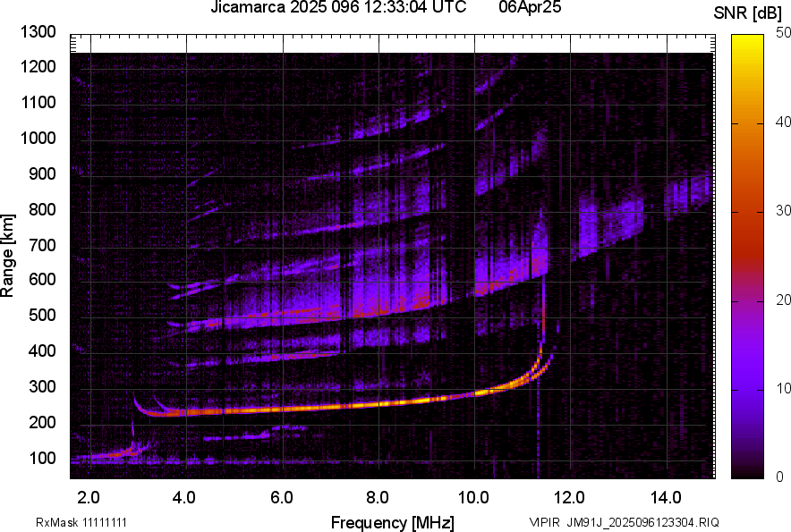
Task: Click the 4.0 frequency tick label
Action: [x=184, y=498]
